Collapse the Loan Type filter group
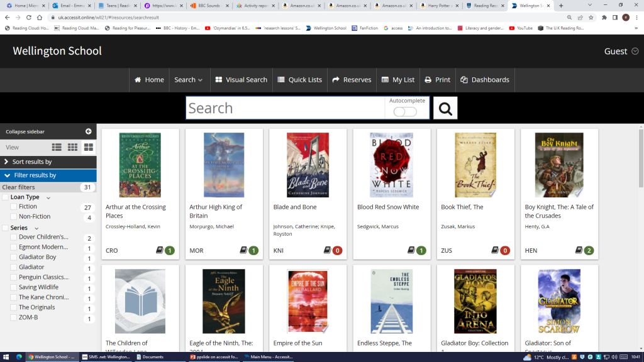The width and height of the screenshot is (644, 362). click(x=48, y=198)
